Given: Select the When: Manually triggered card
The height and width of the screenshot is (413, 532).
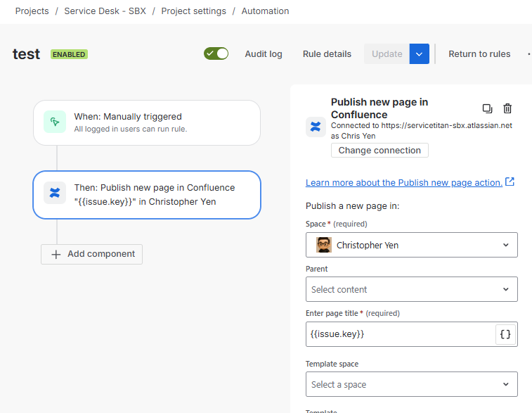Looking at the screenshot, I should [x=147, y=122].
